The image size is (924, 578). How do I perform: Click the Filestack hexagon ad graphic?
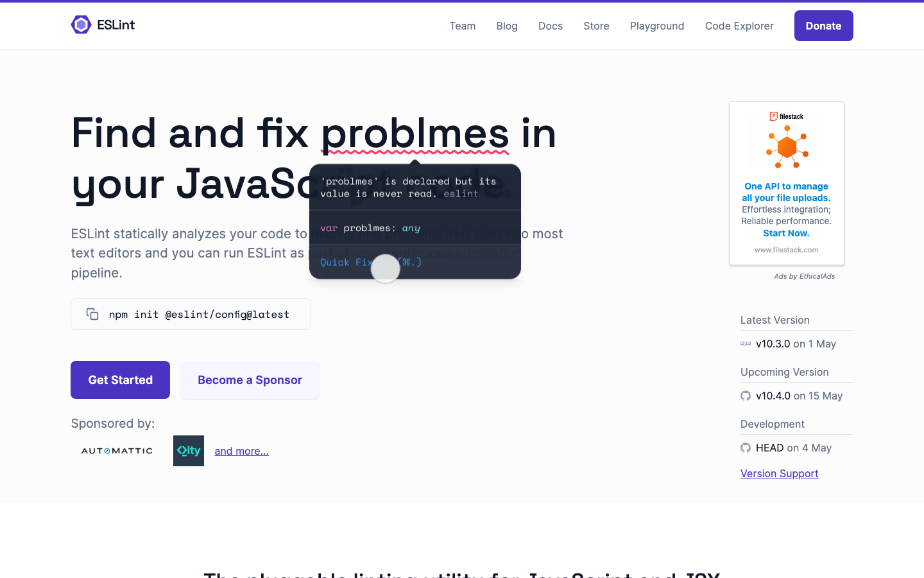coord(787,147)
